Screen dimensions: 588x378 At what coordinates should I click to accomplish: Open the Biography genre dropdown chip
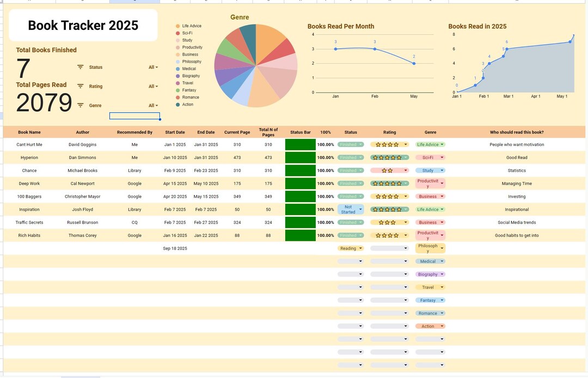[x=430, y=274]
